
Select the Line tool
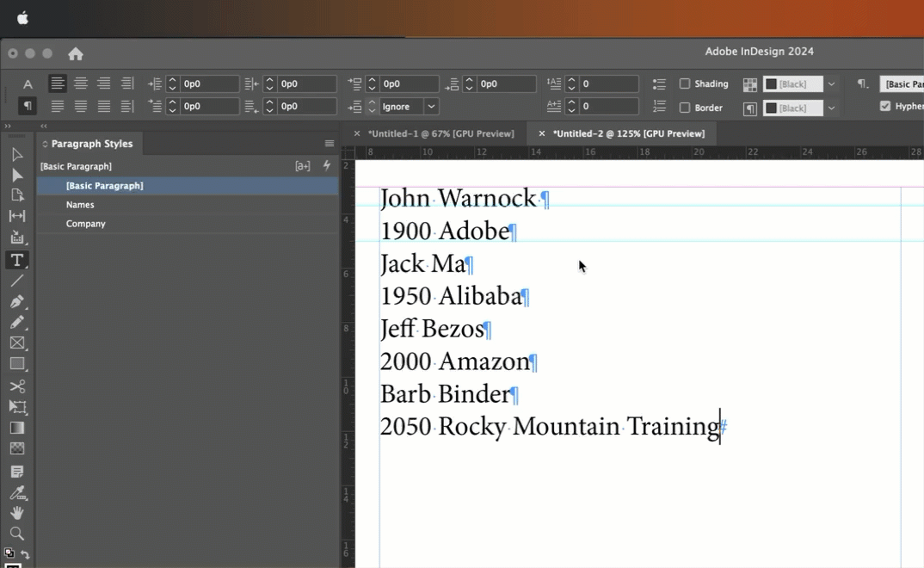coord(17,281)
